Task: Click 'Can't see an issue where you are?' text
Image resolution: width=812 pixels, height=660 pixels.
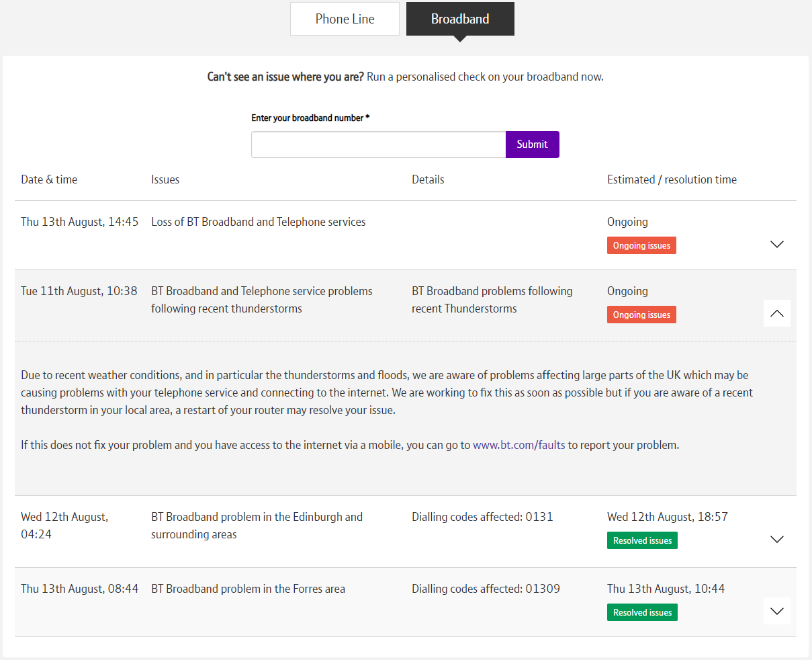Action: tap(285, 77)
